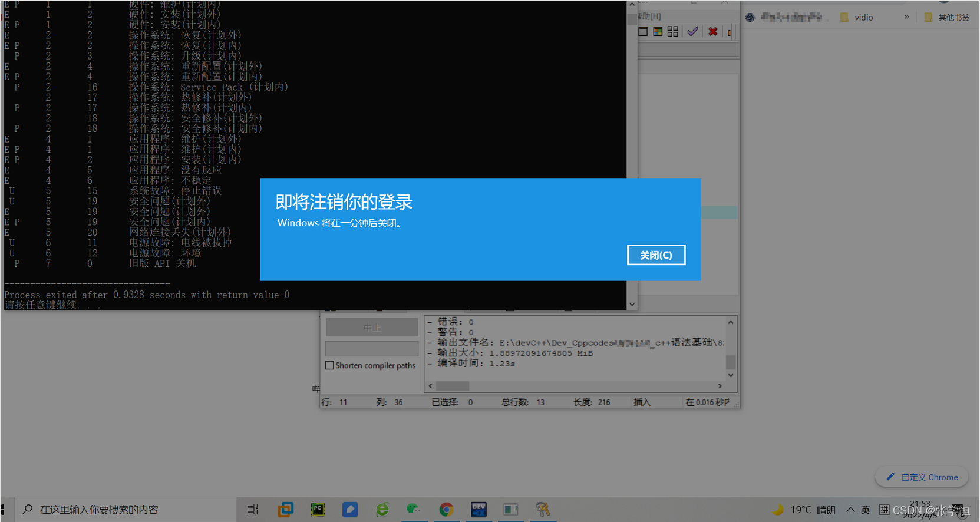Image resolution: width=980 pixels, height=522 pixels.
Task: Open Task View from the taskbar
Action: tap(253, 510)
